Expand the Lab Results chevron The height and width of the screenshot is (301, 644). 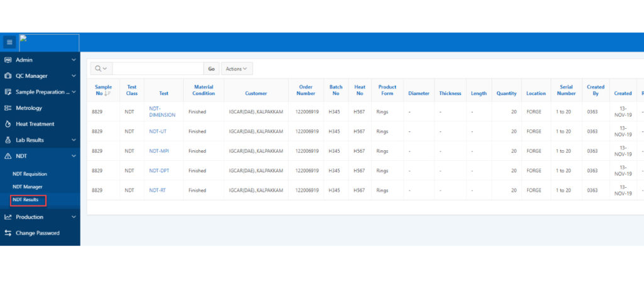[x=74, y=140]
